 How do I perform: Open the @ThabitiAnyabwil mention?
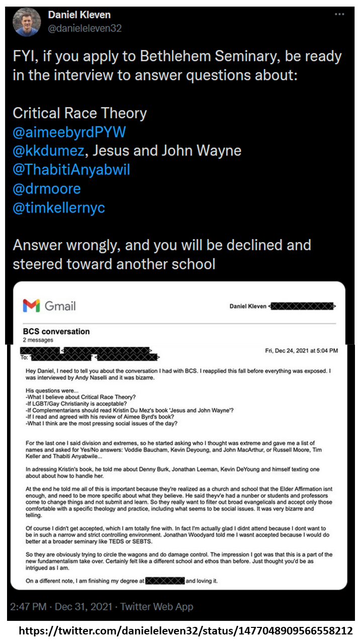pyautogui.click(x=71, y=170)
